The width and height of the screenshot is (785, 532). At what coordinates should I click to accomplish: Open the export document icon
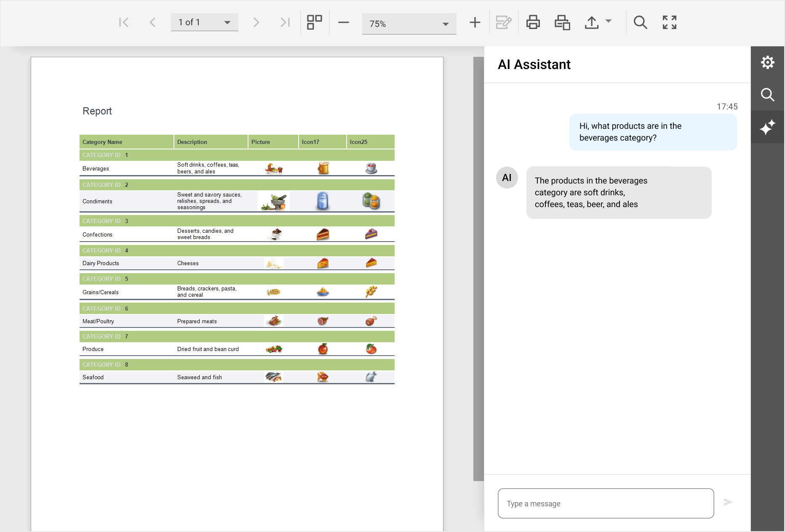point(592,22)
